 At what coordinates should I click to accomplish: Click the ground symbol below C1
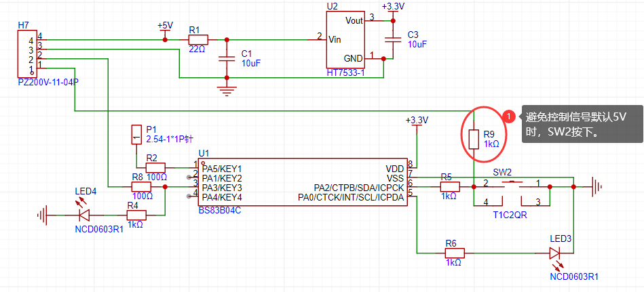click(x=227, y=87)
